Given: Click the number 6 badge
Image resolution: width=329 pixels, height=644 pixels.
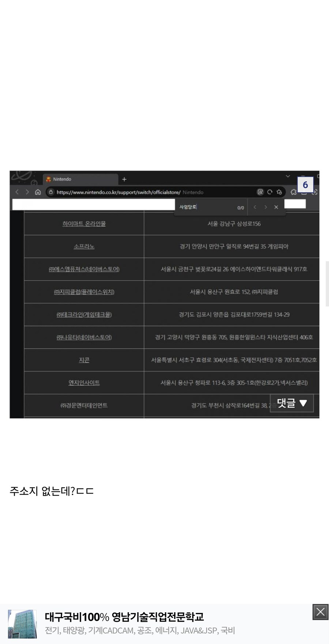Looking at the screenshot, I should [x=305, y=185].
